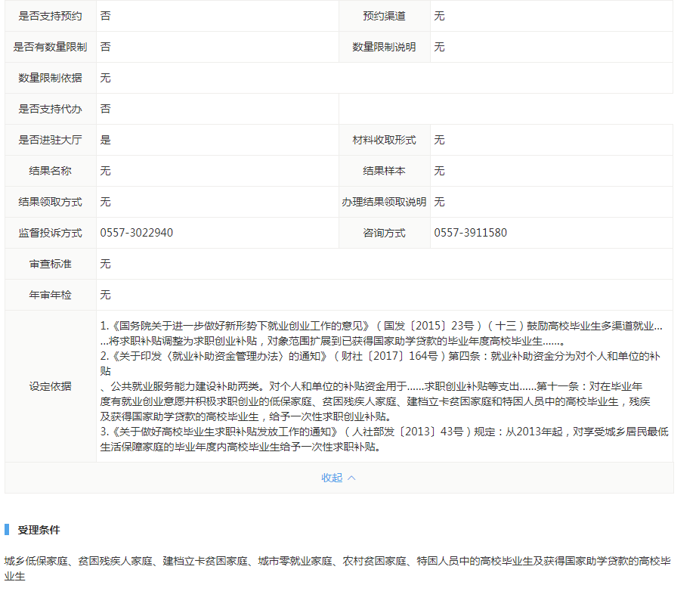
Task: Select the 是否支持代办 label
Action: tap(50, 109)
